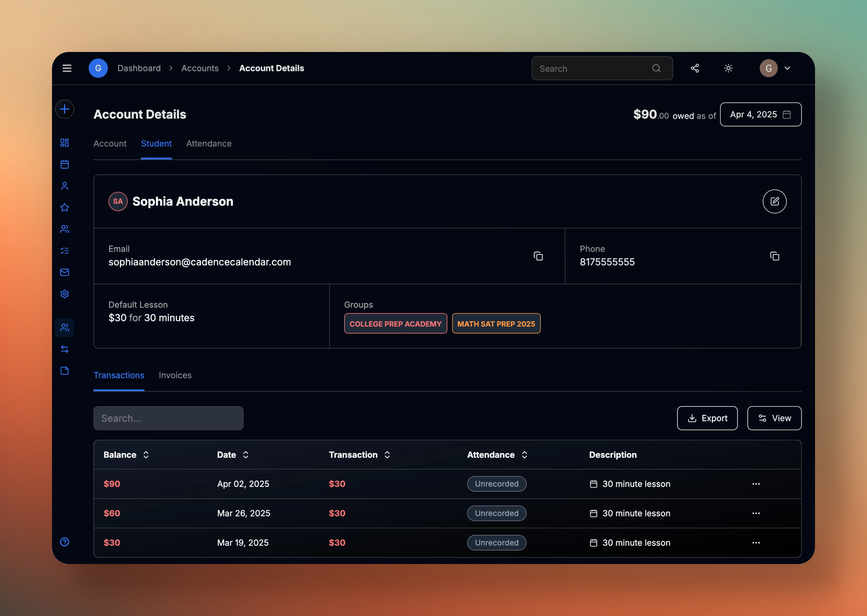Click the phone number 8175555555
This screenshot has width=867, height=616.
(607, 262)
